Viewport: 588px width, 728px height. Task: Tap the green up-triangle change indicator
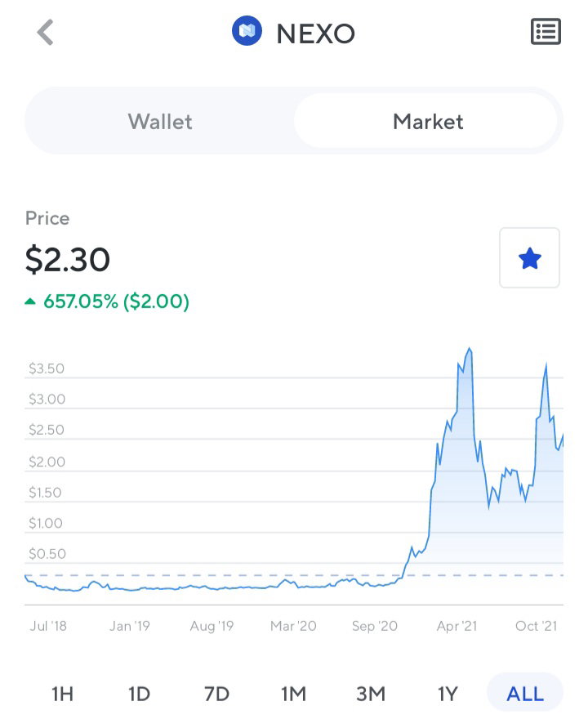coord(30,301)
